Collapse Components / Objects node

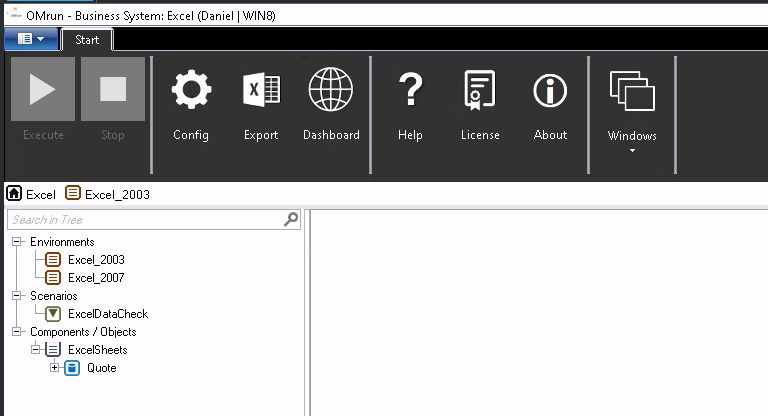(x=17, y=332)
